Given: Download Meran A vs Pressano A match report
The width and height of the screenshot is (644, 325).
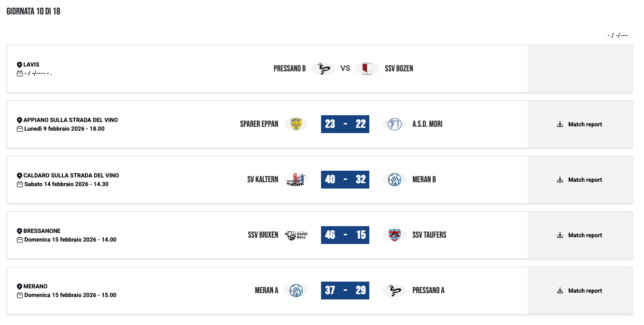Looking at the screenshot, I should click(x=579, y=291).
